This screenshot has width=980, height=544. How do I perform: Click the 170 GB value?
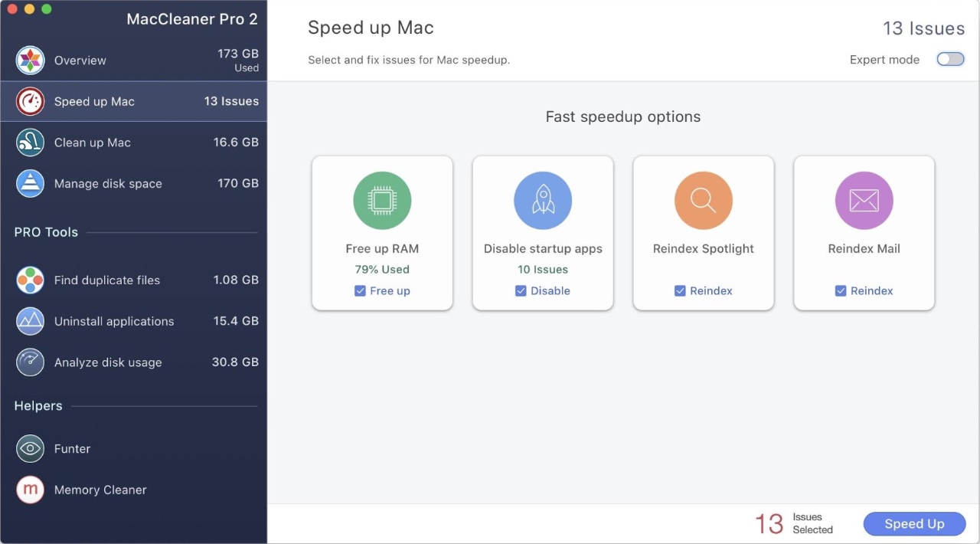[x=238, y=183]
